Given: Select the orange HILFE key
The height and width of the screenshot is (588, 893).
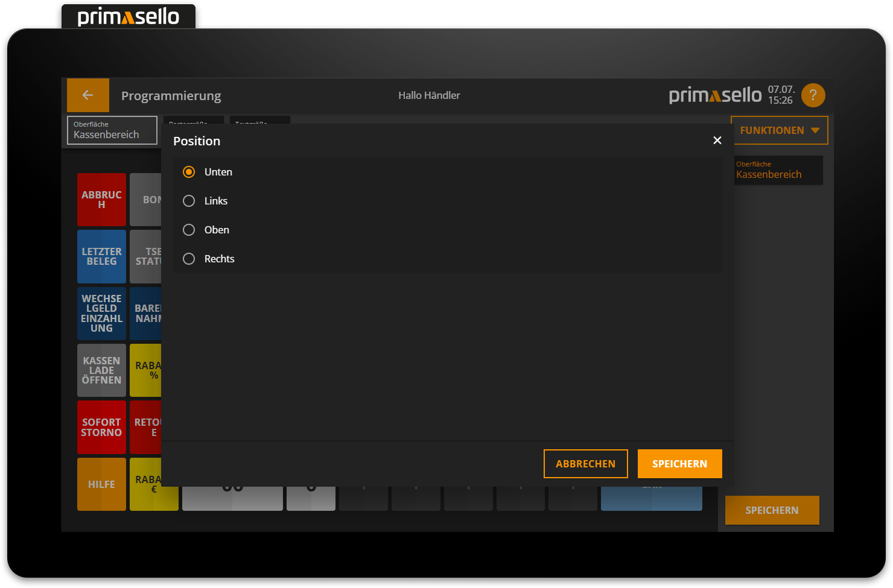Looking at the screenshot, I should point(101,484).
